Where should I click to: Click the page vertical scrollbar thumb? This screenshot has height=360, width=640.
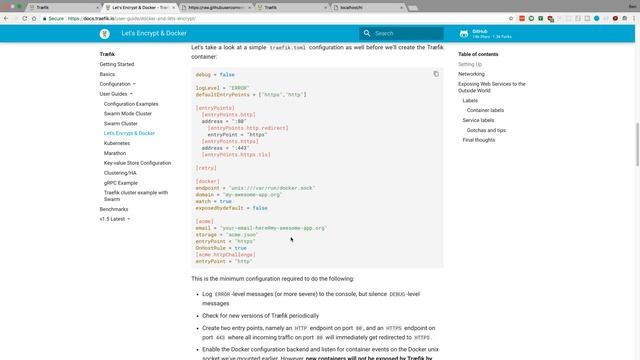pyautogui.click(x=637, y=144)
